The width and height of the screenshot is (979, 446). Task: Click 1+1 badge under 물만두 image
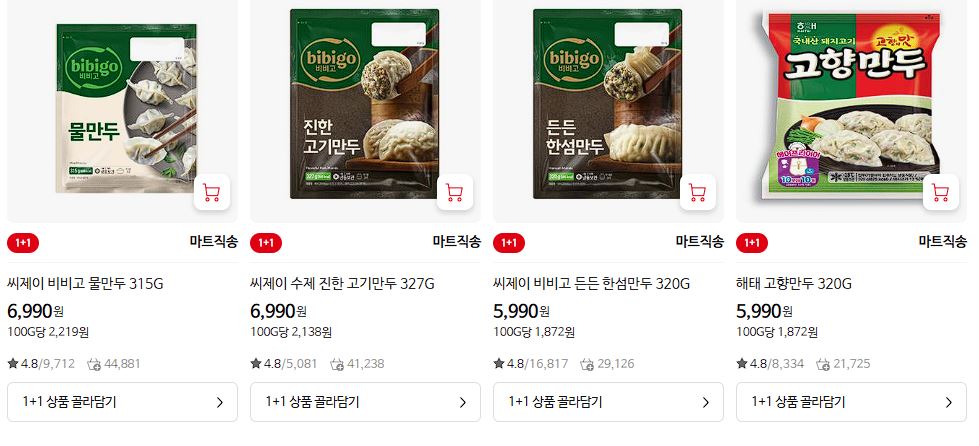pyautogui.click(x=23, y=242)
